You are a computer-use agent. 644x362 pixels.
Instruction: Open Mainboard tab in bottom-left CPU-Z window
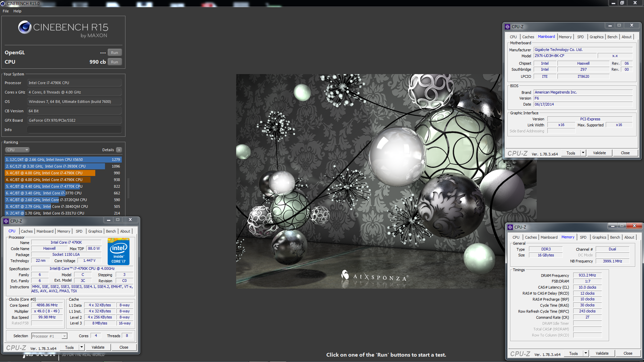point(45,231)
